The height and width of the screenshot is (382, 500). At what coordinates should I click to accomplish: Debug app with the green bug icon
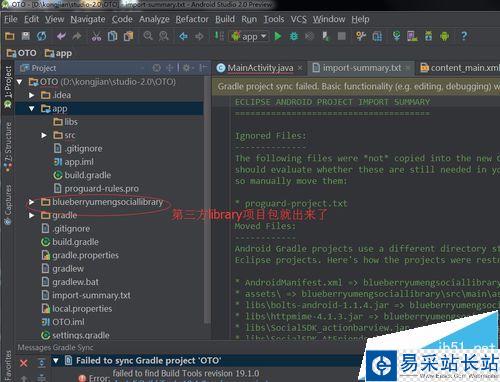click(x=294, y=36)
